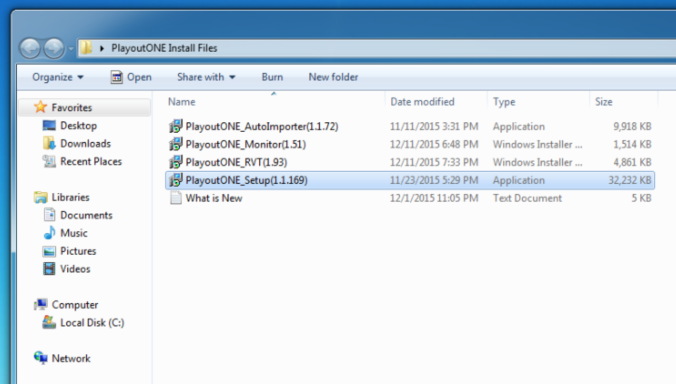The image size is (676, 384).
Task: Select file PlayoutONE_AutoImporter(1.1.72)
Action: click(x=262, y=126)
